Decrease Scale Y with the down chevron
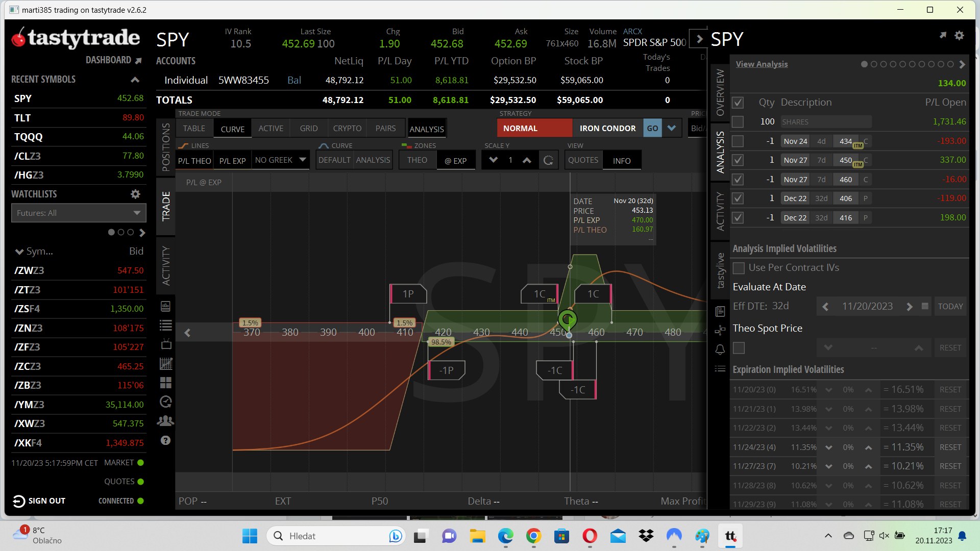Image resolution: width=980 pixels, height=551 pixels. (493, 160)
